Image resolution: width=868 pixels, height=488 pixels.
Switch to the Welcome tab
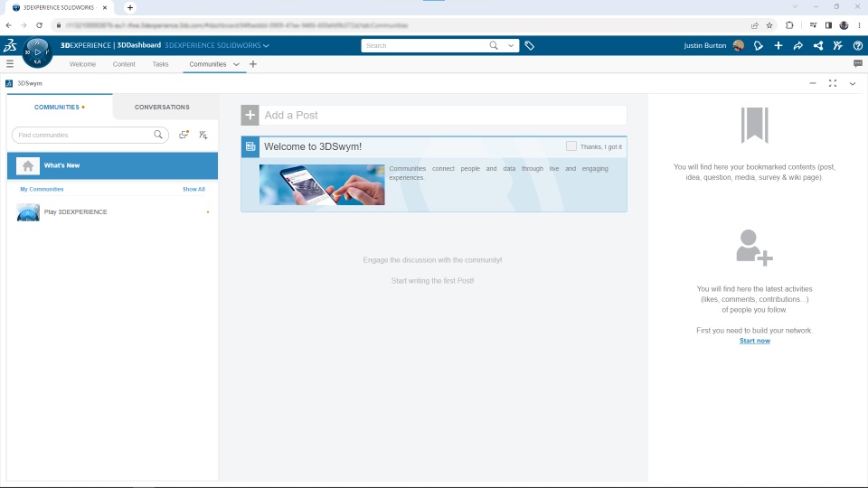pyautogui.click(x=82, y=64)
